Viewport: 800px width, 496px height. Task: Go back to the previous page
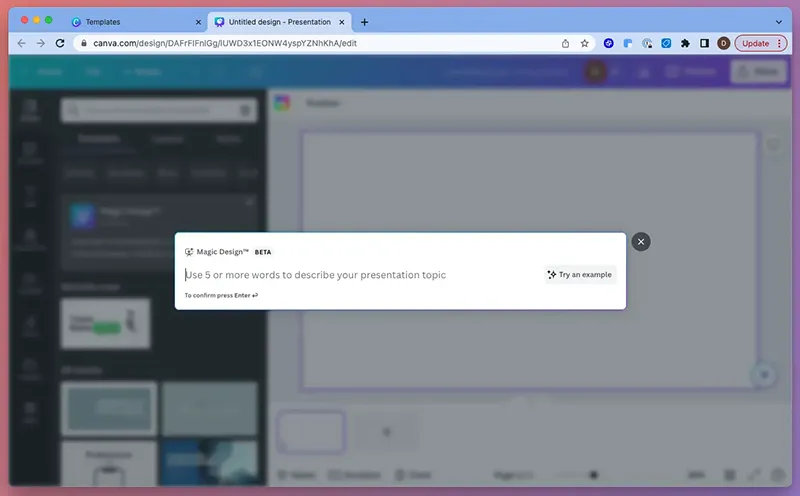tap(20, 43)
